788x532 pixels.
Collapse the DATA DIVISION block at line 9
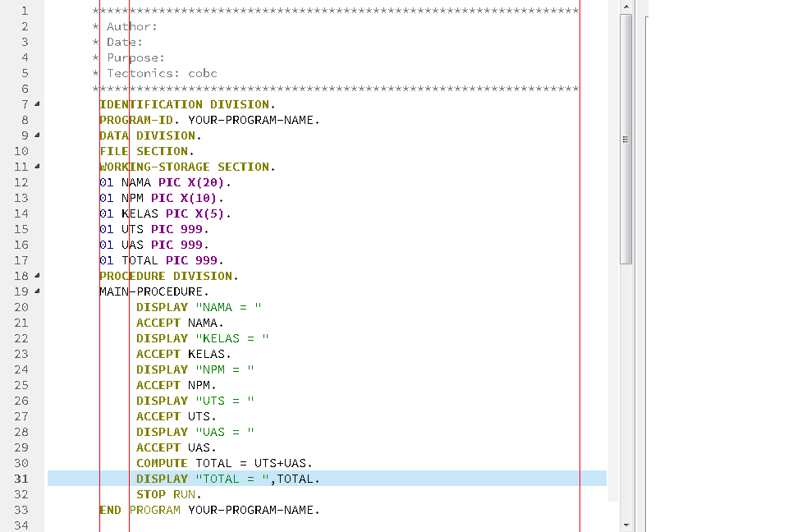pyautogui.click(x=36, y=135)
